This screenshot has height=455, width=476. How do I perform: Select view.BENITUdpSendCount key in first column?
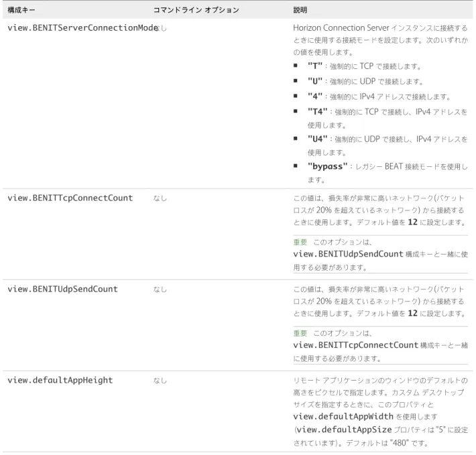[x=62, y=289]
